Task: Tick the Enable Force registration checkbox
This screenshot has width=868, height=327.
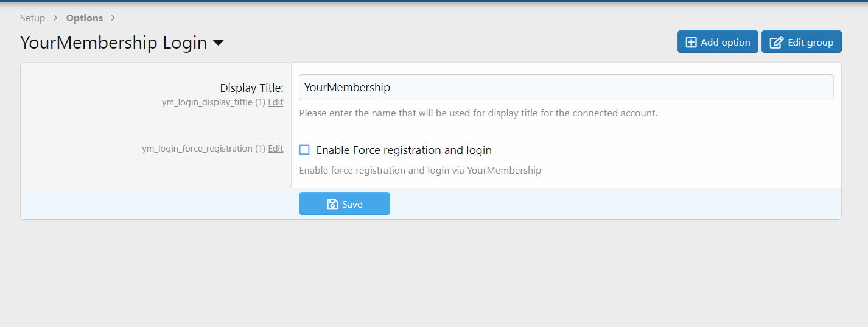Action: point(304,150)
